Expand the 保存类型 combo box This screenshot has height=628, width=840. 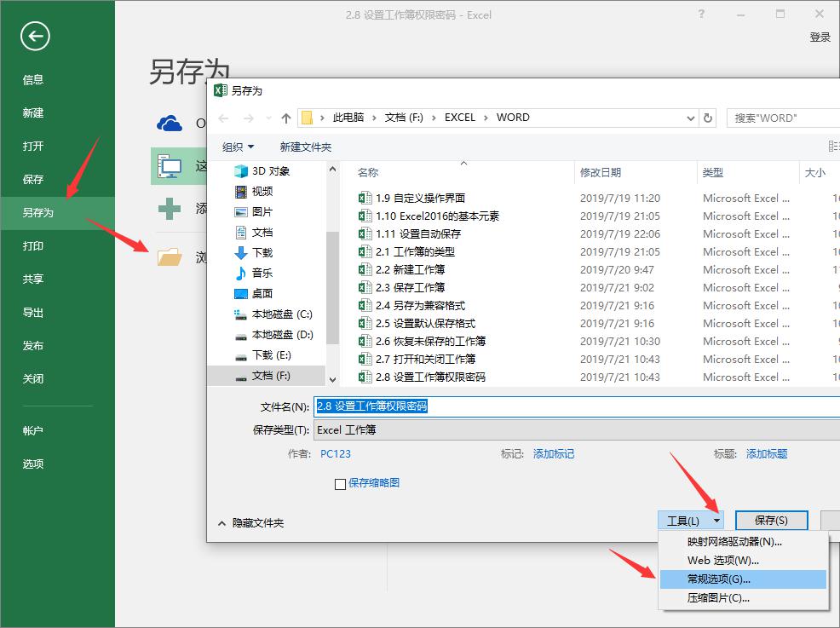[576, 430]
